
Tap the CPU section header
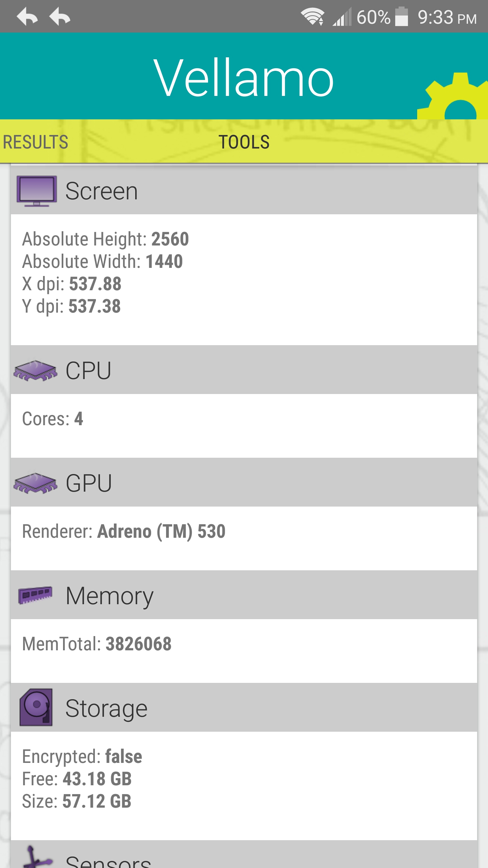[244, 371]
